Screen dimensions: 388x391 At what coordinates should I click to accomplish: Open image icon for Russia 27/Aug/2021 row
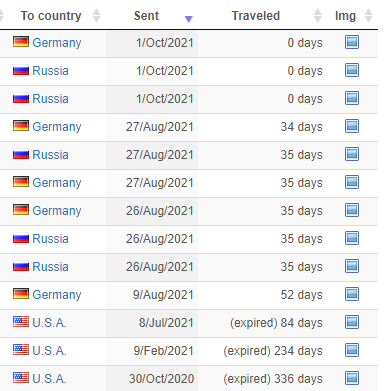(x=352, y=154)
